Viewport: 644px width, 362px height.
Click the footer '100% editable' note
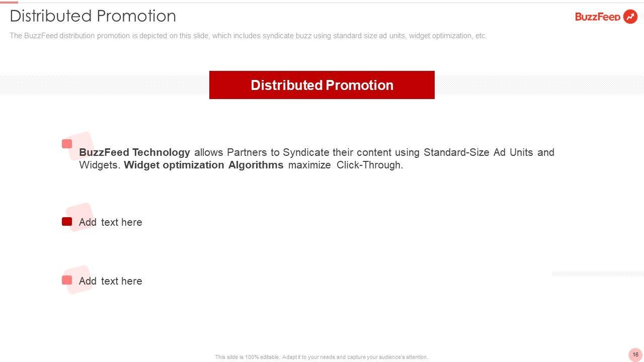coord(321,357)
